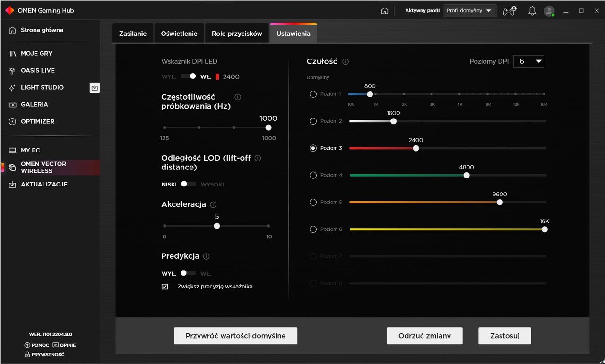This screenshot has width=605, height=364.
Task: Open the Pomoc link
Action: click(40, 345)
